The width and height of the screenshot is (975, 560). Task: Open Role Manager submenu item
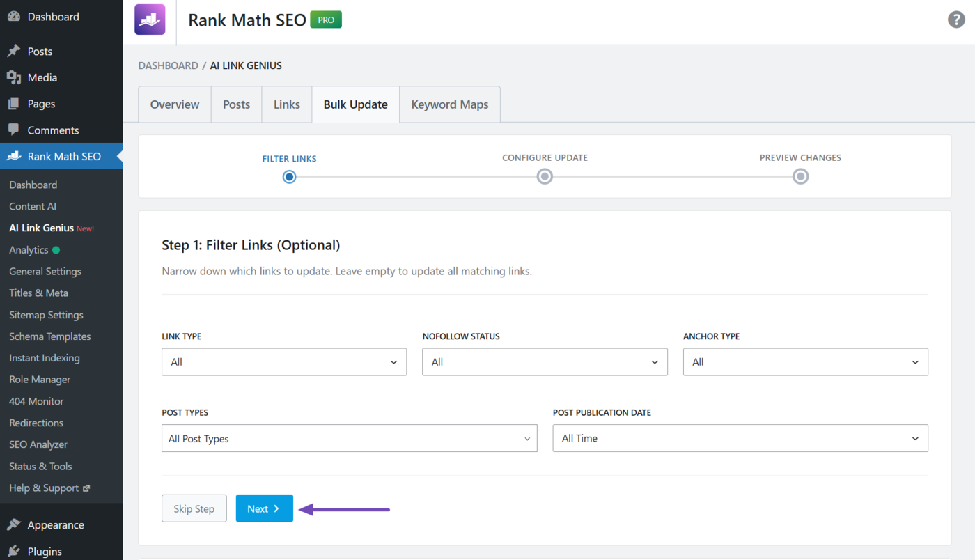click(40, 380)
